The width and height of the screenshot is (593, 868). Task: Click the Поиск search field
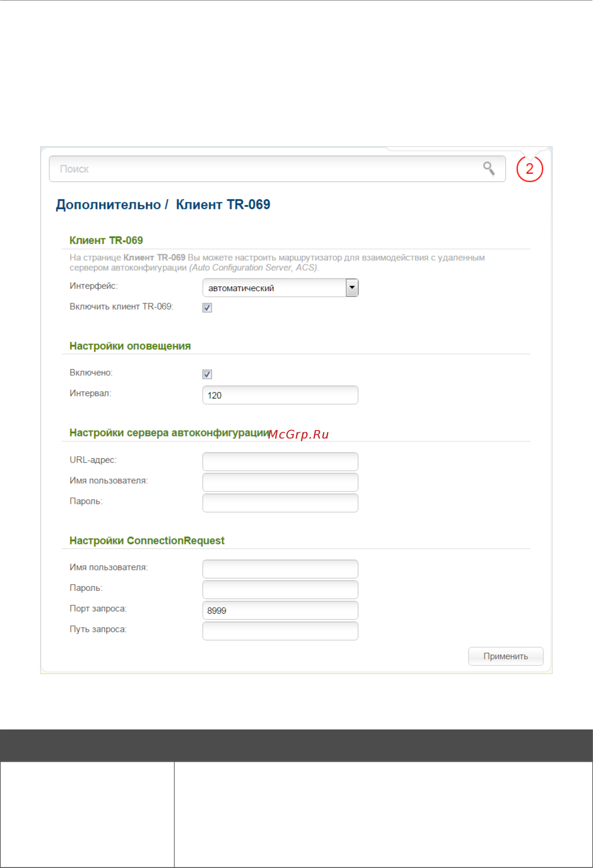point(277,169)
